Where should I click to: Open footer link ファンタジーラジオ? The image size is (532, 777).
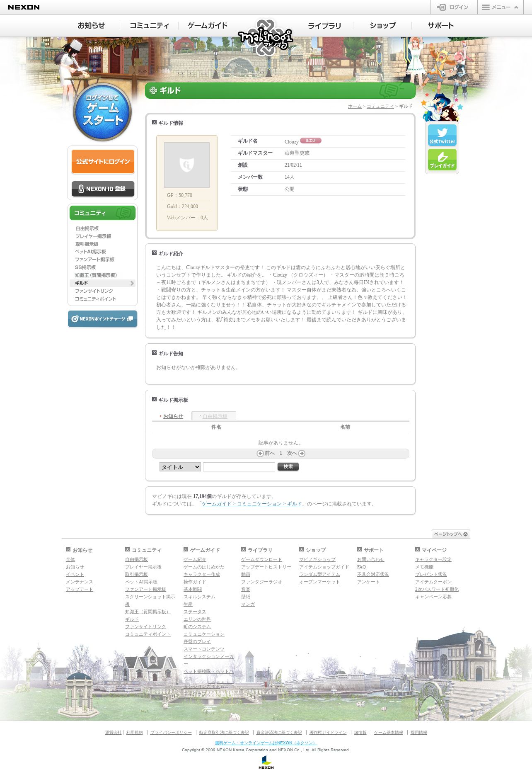pyautogui.click(x=261, y=582)
